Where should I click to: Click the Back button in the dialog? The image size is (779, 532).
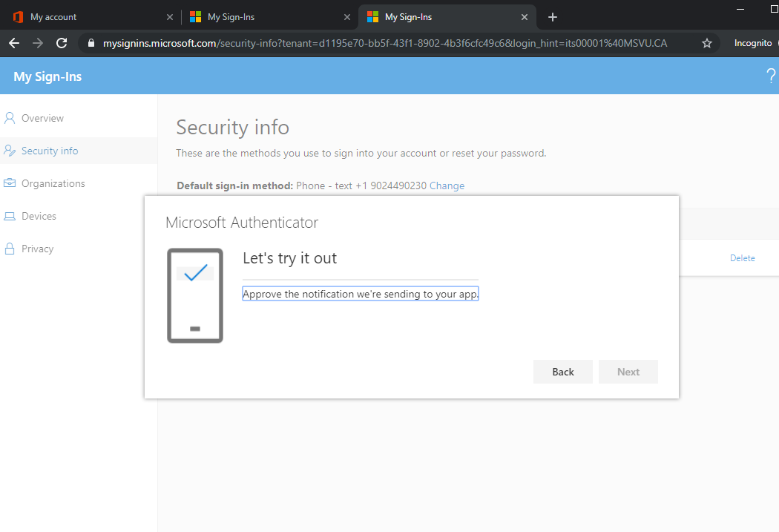pyautogui.click(x=562, y=372)
